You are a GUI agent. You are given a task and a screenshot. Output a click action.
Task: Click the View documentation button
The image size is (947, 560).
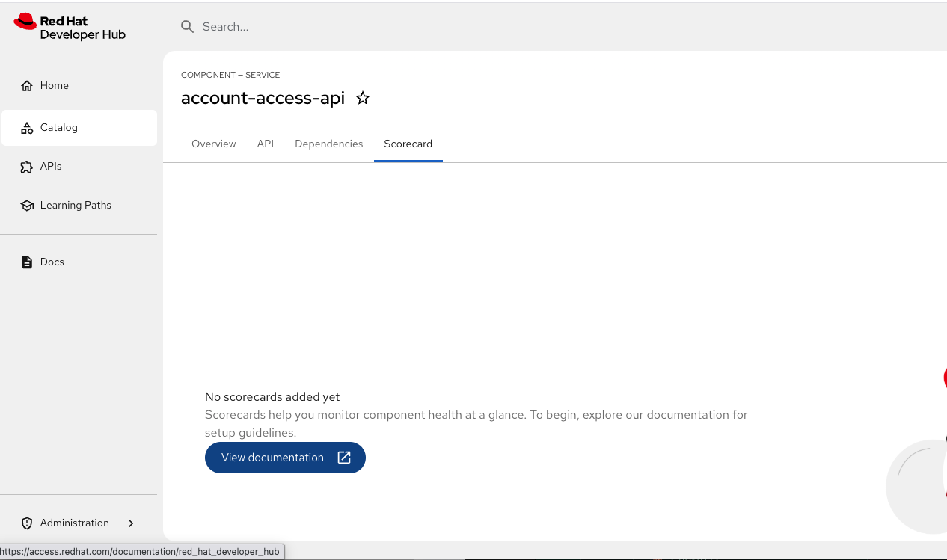(x=272, y=458)
